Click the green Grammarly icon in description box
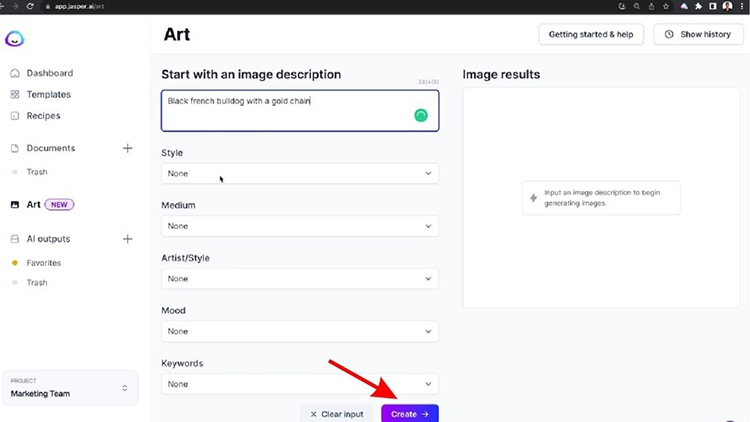Viewport: 750px width, 422px height. click(x=421, y=115)
